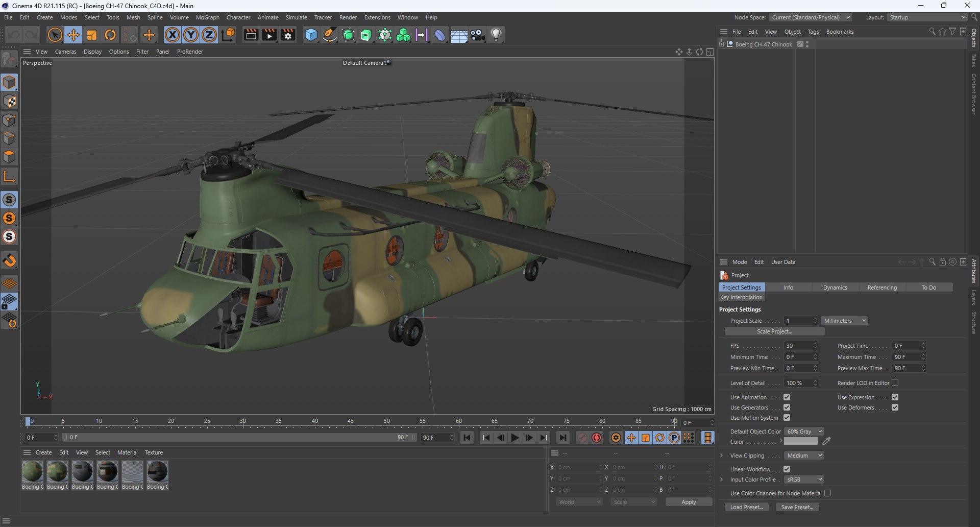Toggle Autokeying in timeline controls
This screenshot has height=527, width=980.
597,438
